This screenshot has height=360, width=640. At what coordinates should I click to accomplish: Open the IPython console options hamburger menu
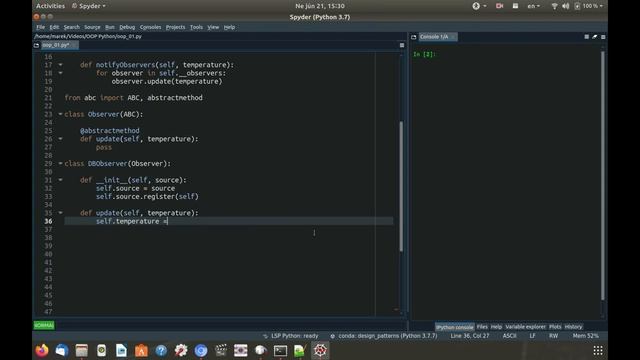click(x=603, y=37)
